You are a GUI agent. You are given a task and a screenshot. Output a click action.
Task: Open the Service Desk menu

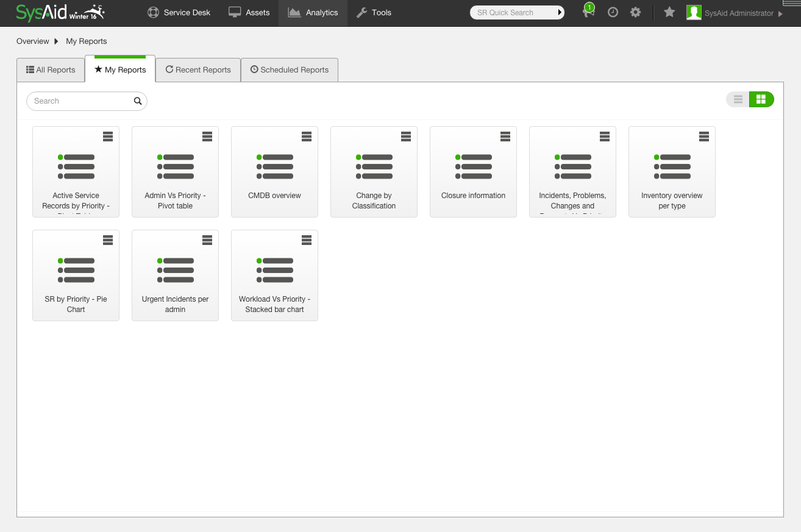pyautogui.click(x=179, y=13)
